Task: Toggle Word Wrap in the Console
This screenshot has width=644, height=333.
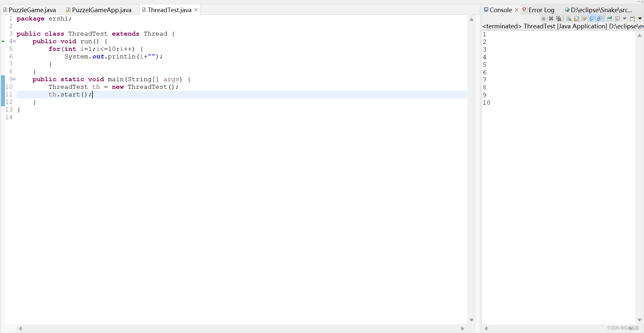Action: tap(584, 18)
